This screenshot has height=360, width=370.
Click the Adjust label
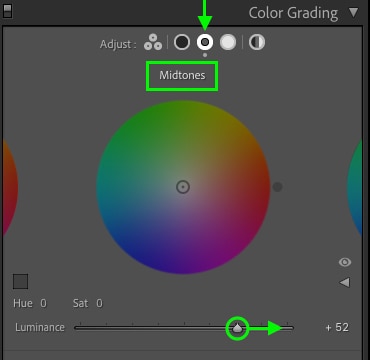tap(118, 44)
